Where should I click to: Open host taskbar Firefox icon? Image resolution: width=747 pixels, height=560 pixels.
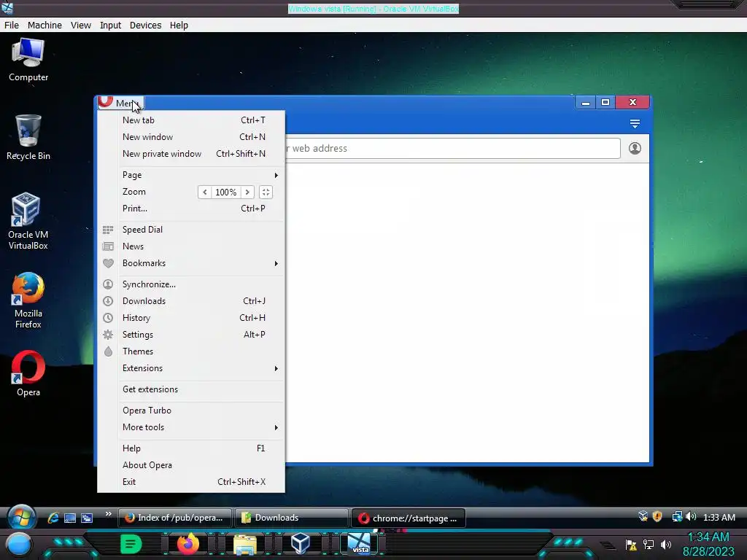[x=187, y=543]
